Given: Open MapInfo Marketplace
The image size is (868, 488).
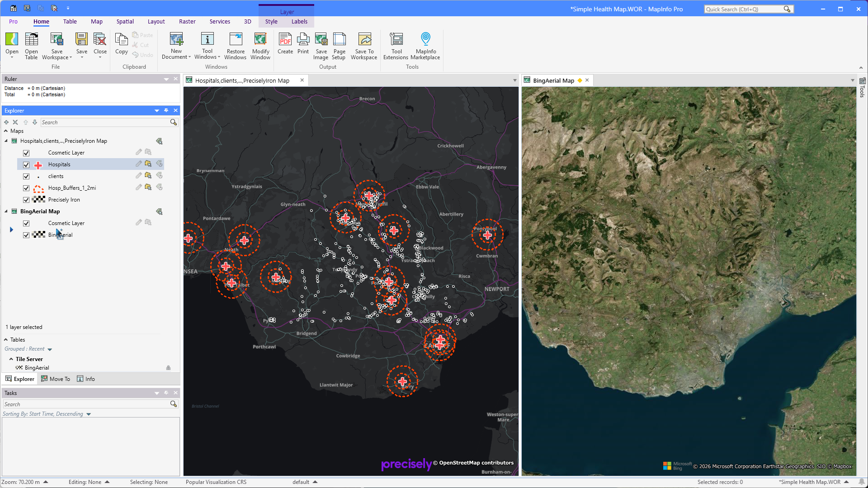Looking at the screenshot, I should coord(425,39).
